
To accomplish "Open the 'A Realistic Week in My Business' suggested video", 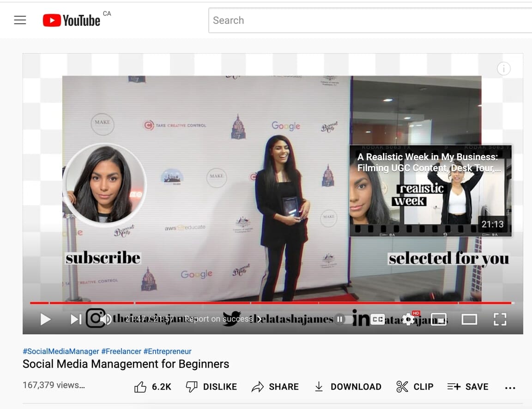I will (430, 191).
